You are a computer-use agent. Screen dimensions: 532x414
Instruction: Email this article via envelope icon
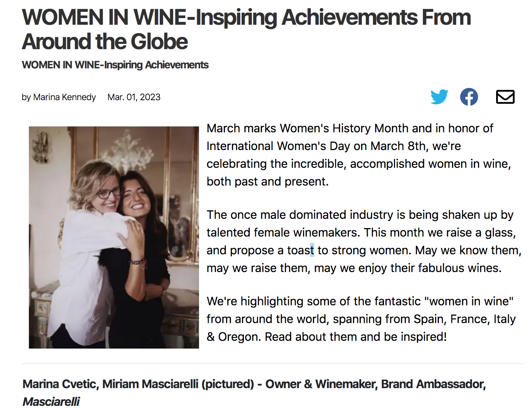(x=505, y=97)
